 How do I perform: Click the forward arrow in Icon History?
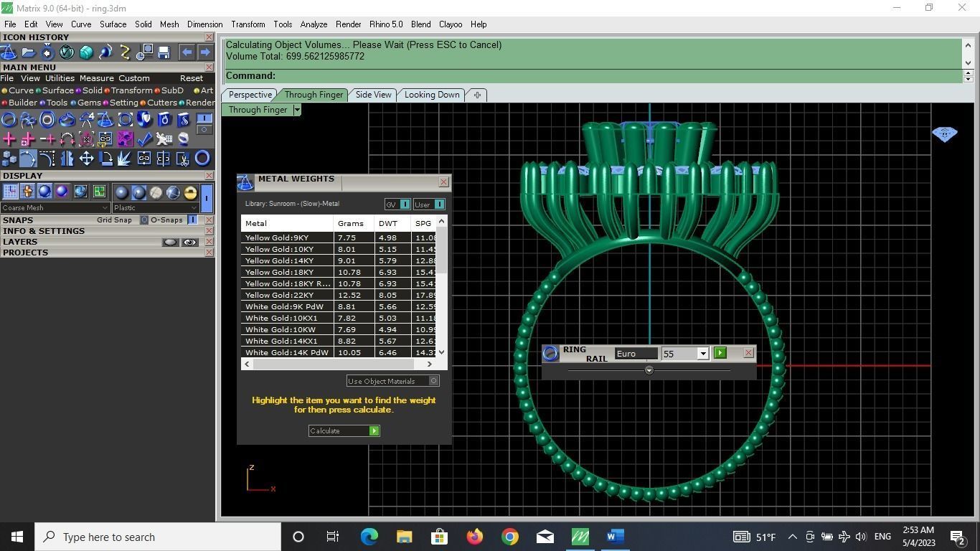(x=205, y=52)
